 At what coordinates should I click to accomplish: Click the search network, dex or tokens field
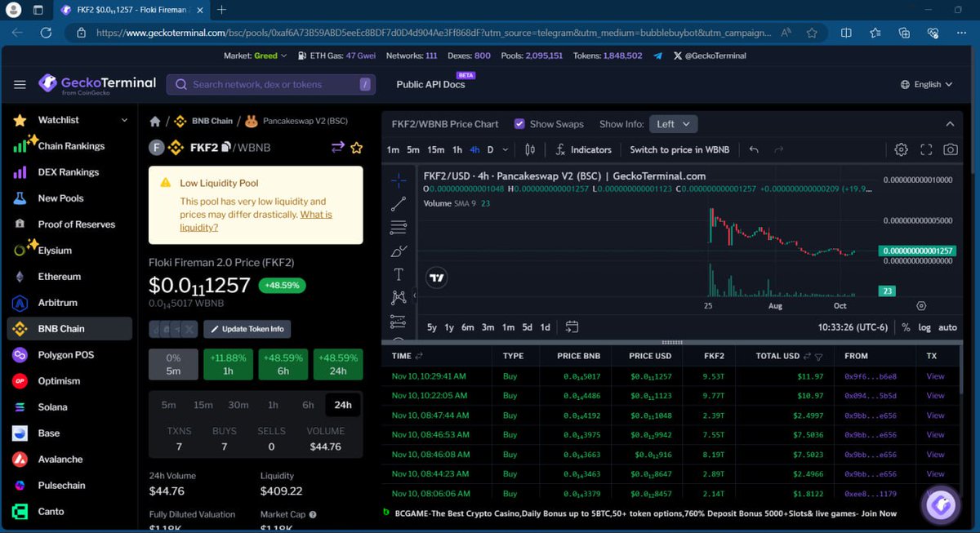(271, 84)
